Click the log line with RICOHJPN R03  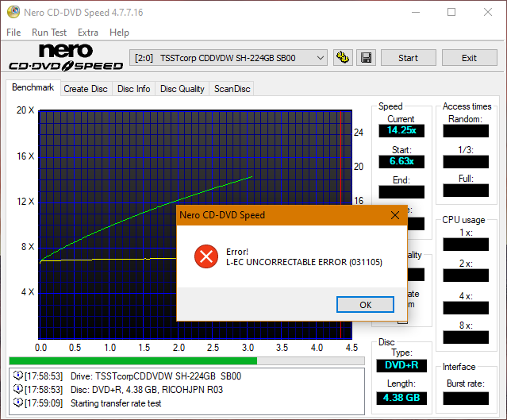click(x=147, y=390)
